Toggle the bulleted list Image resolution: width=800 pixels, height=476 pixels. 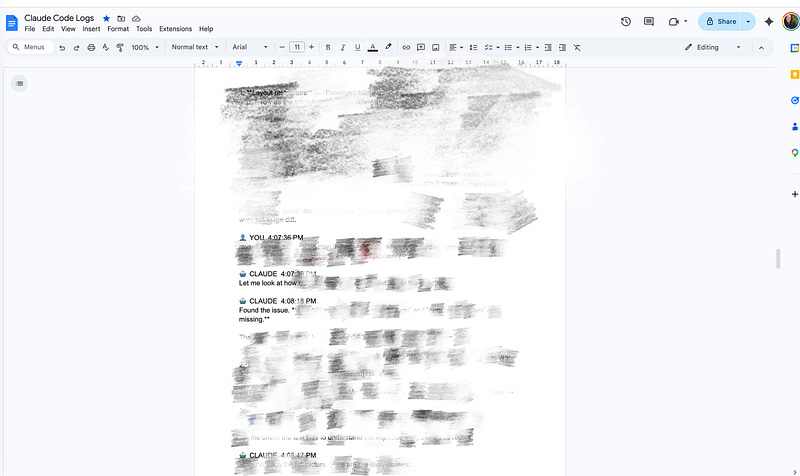508,47
